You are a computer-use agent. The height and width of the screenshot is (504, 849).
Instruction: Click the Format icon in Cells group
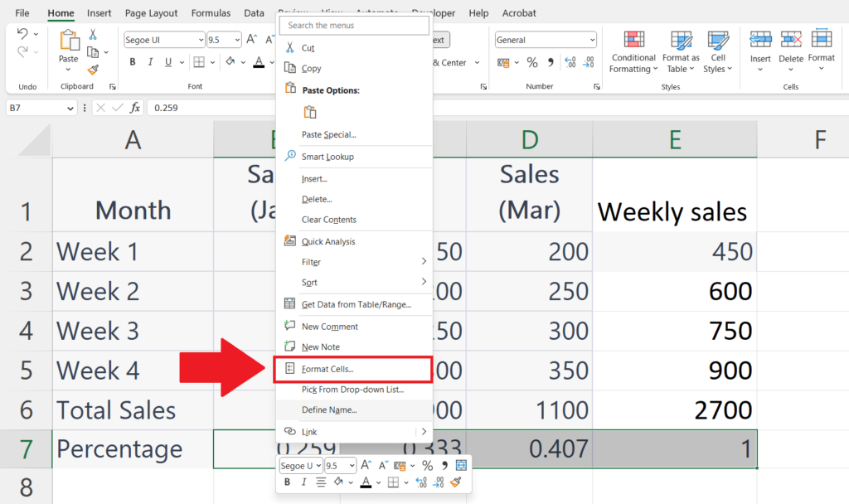point(822,39)
